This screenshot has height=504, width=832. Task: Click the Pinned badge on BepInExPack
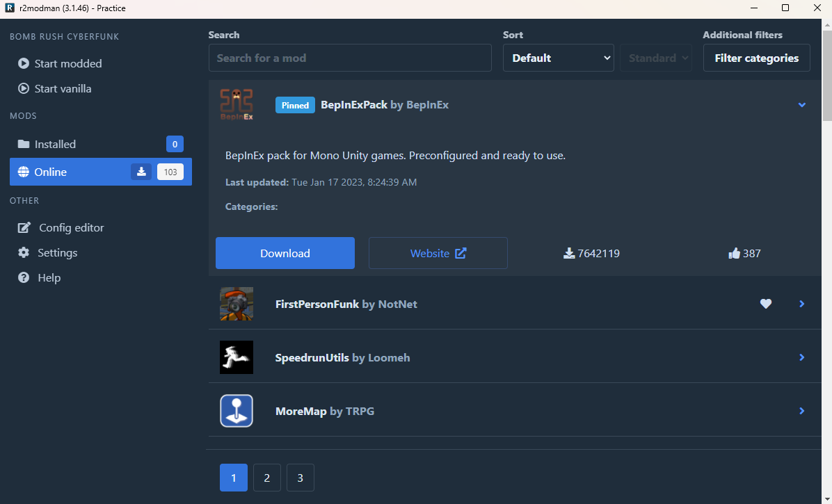[x=295, y=105]
